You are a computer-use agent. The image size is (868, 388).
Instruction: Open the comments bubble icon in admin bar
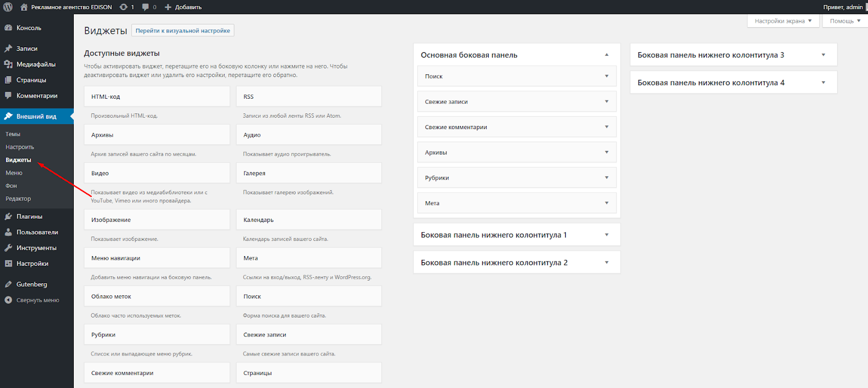pyautogui.click(x=145, y=7)
